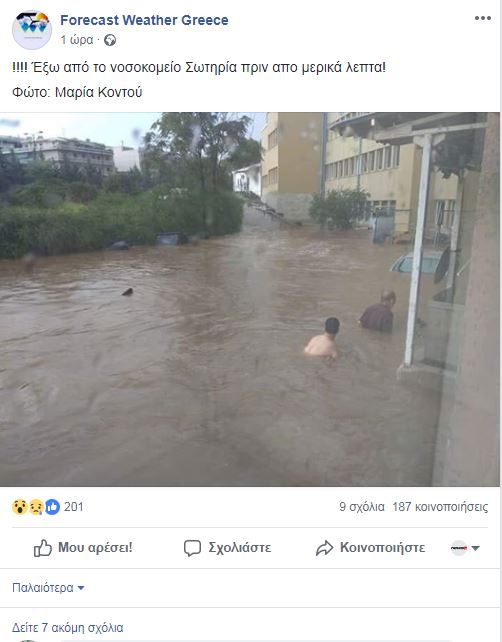Open the Forecast Weather Greece profile picture
This screenshot has width=502, height=642.
(x=32, y=30)
